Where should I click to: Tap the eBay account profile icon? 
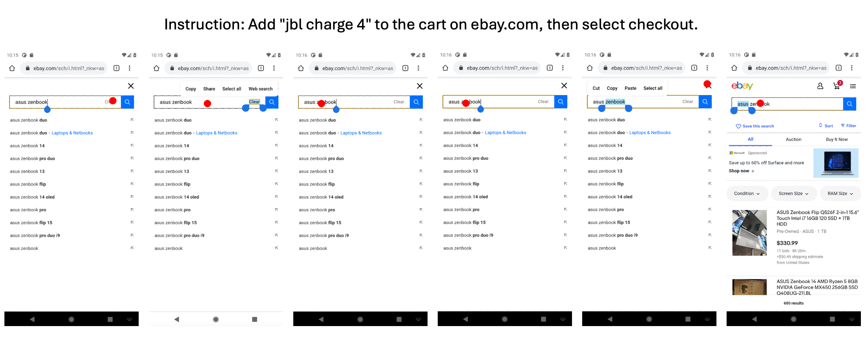tap(820, 86)
